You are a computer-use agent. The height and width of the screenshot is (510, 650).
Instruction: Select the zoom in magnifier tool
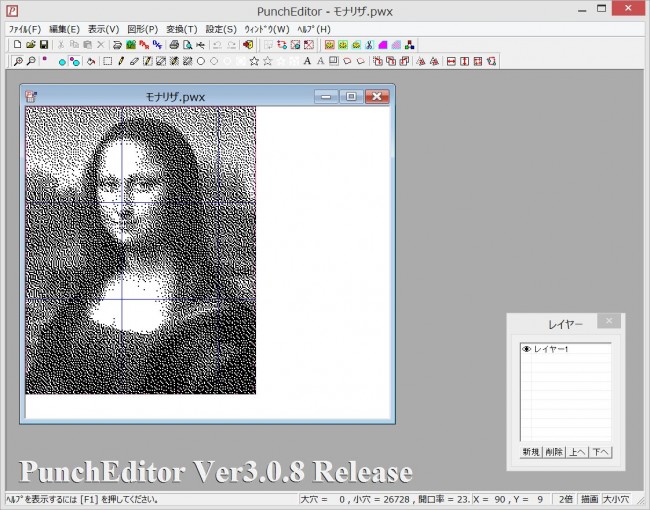(19, 62)
